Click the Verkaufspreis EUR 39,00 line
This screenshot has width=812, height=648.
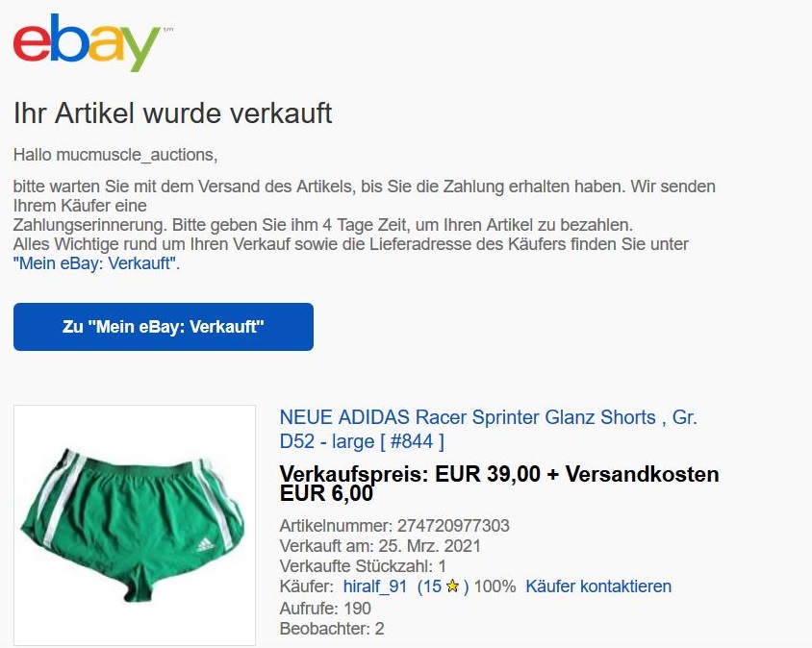click(x=499, y=484)
